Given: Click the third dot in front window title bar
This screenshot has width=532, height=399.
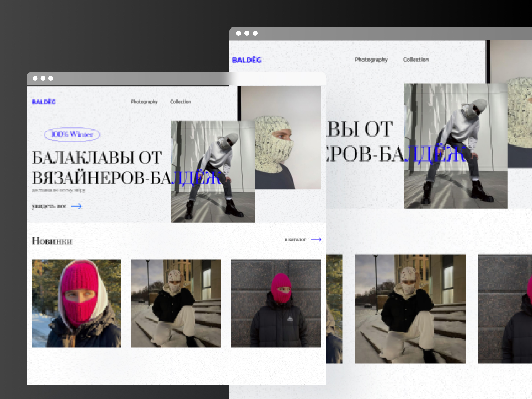Looking at the screenshot, I should pos(51,78).
